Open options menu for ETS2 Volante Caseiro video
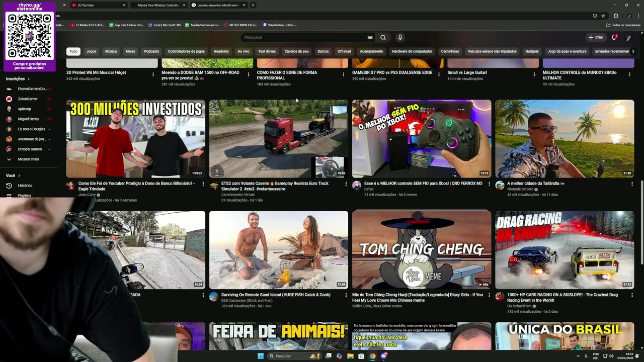This screenshot has height=362, width=644. pos(346,184)
